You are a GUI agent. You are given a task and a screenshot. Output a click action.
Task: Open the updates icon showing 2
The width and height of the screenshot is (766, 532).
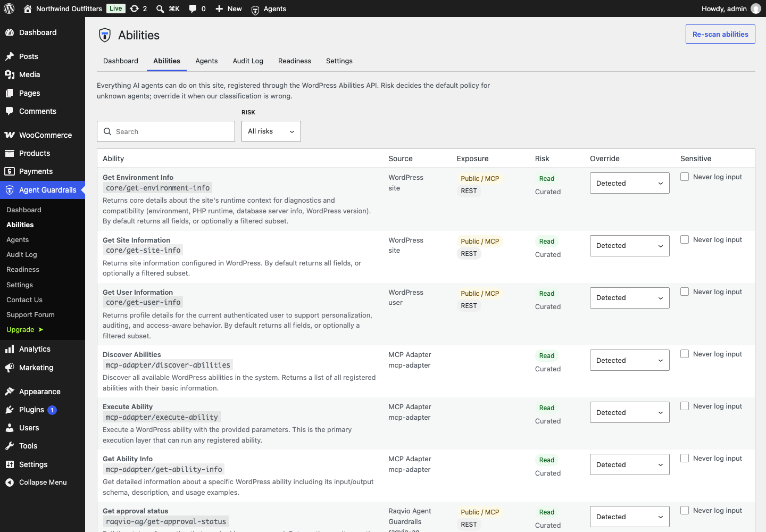[x=135, y=9]
